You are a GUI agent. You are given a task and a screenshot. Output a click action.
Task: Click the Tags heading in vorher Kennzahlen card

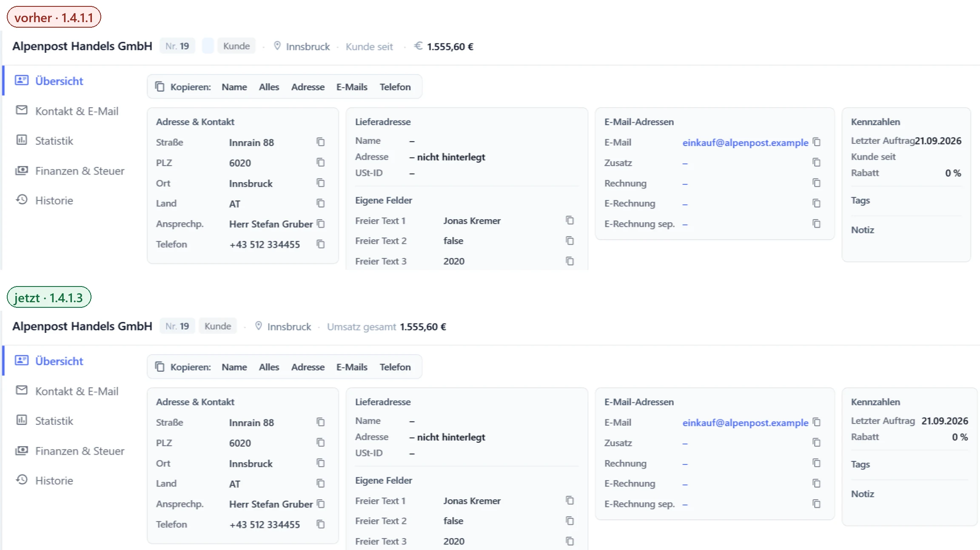pos(860,200)
